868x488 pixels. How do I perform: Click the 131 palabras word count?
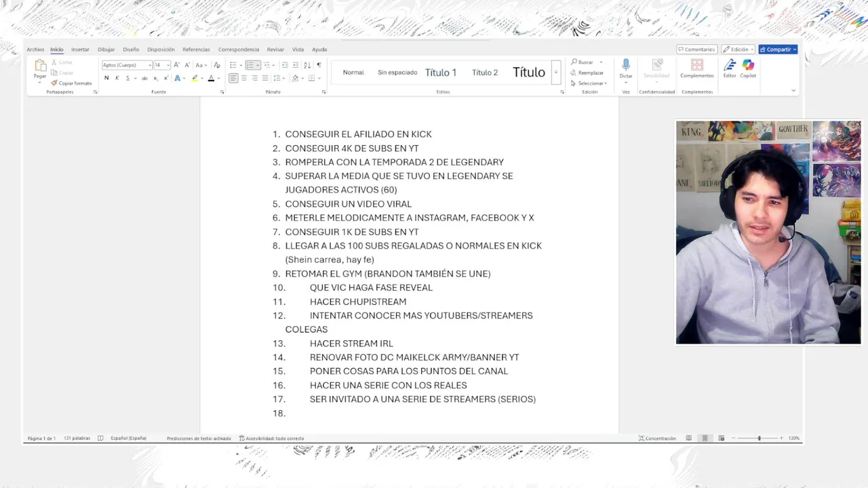[x=77, y=439]
